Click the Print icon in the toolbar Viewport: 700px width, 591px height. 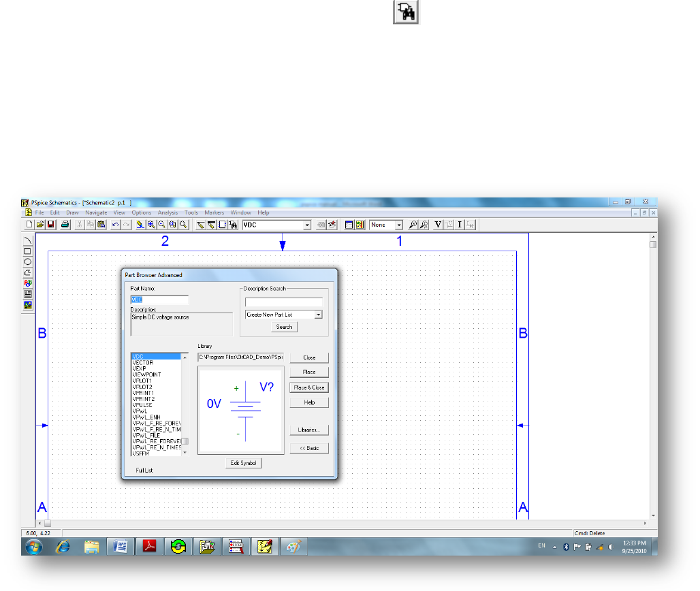pyautogui.click(x=65, y=225)
